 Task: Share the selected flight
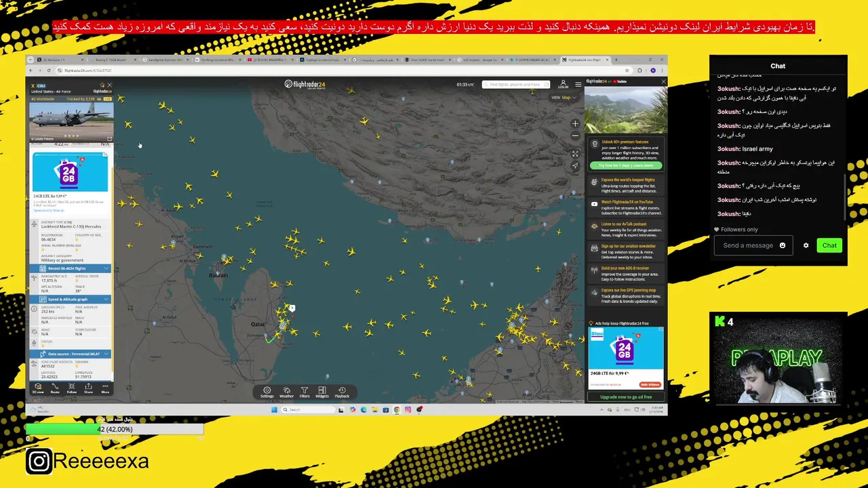88,388
